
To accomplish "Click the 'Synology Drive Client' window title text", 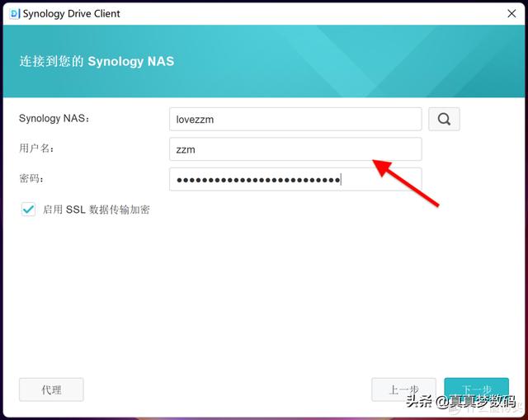I will click(x=72, y=14).
